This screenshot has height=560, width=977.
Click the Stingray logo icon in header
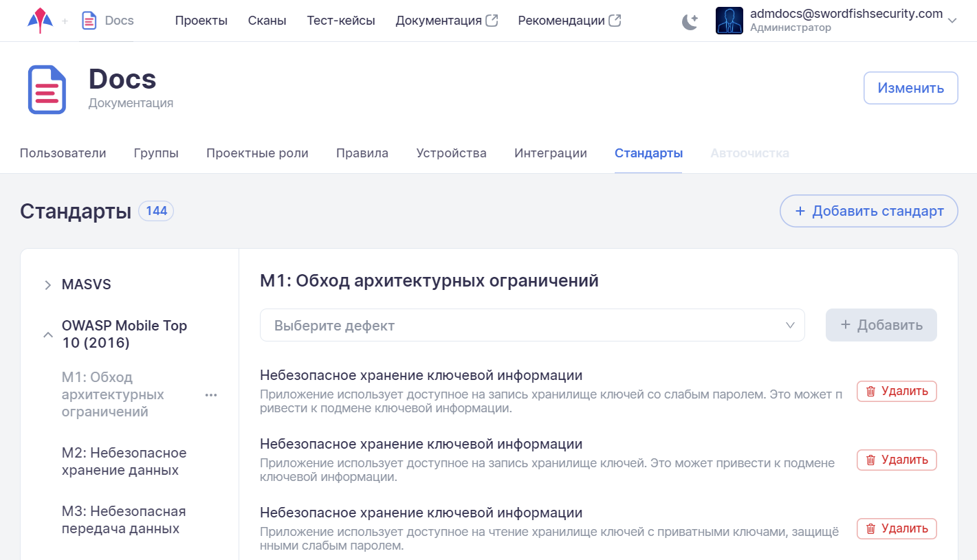pyautogui.click(x=40, y=21)
